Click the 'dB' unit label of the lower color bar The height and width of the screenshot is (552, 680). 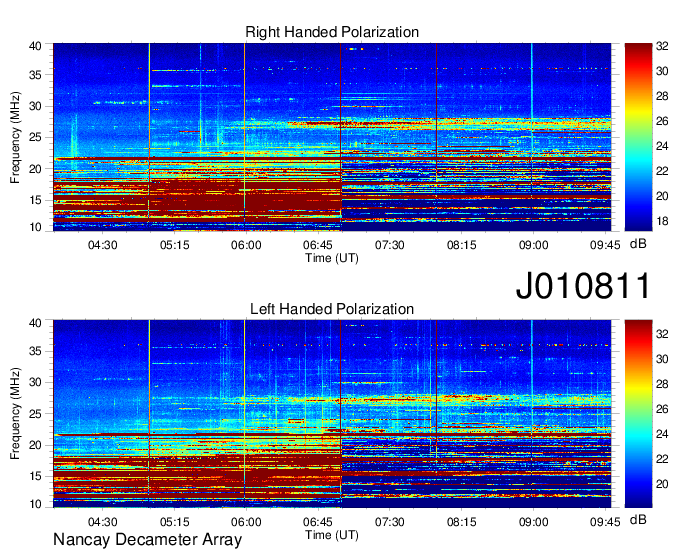[x=638, y=519]
